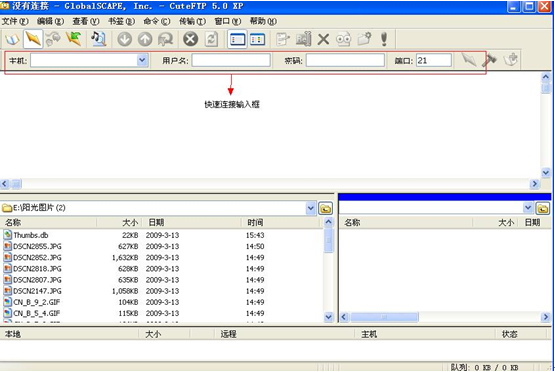The width and height of the screenshot is (555, 372).
Task: Click the hammer settings icon beside port
Action: pyautogui.click(x=490, y=59)
